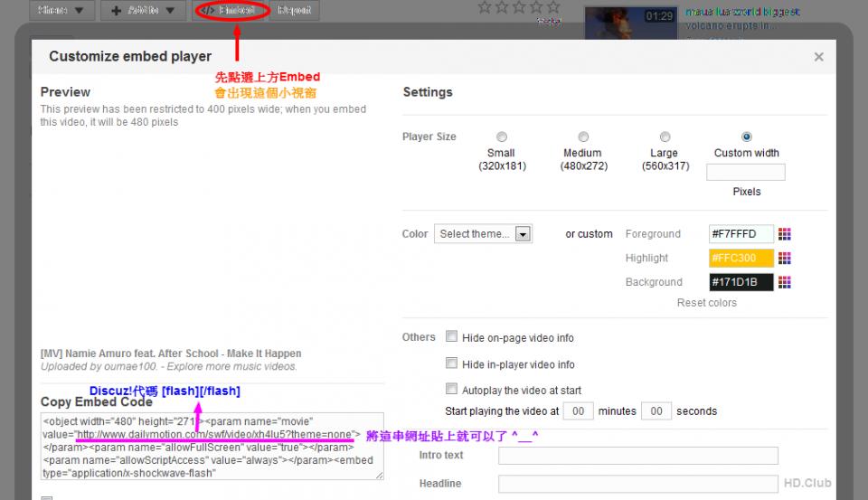The width and height of the screenshot is (868, 500).
Task: Close the Customize embed player dialog
Action: tap(819, 56)
